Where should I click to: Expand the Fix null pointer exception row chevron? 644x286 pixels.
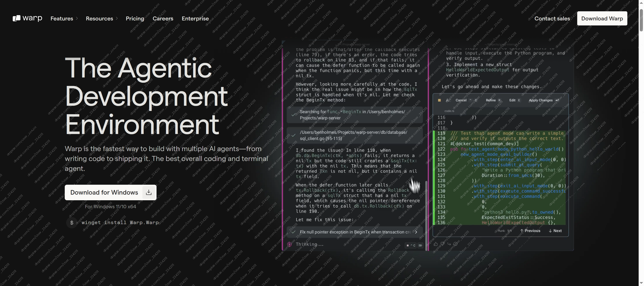[416, 232]
